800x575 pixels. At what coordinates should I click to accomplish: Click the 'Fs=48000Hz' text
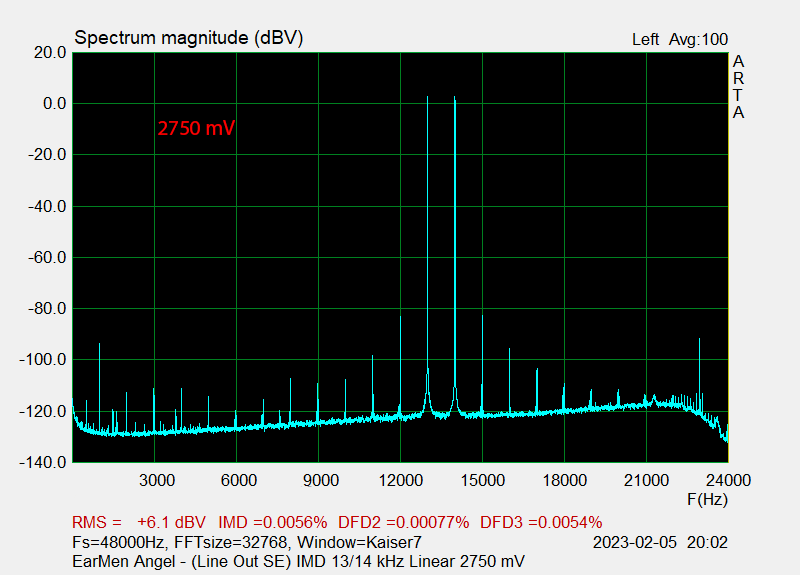pos(118,542)
